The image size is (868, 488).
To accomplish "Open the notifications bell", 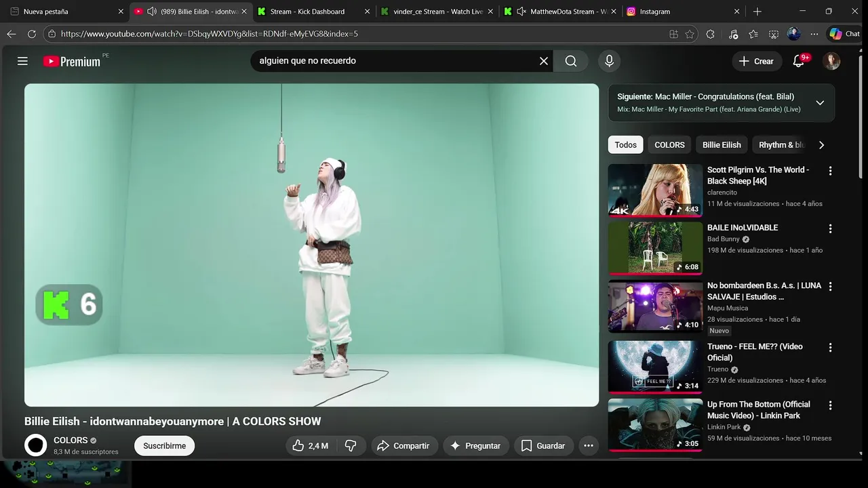I will pos(799,61).
